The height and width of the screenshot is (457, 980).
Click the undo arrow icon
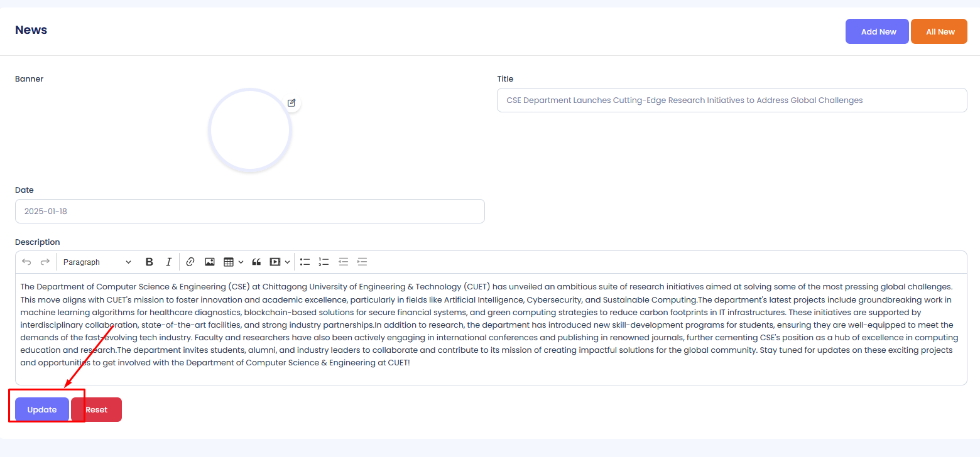pyautogui.click(x=26, y=262)
